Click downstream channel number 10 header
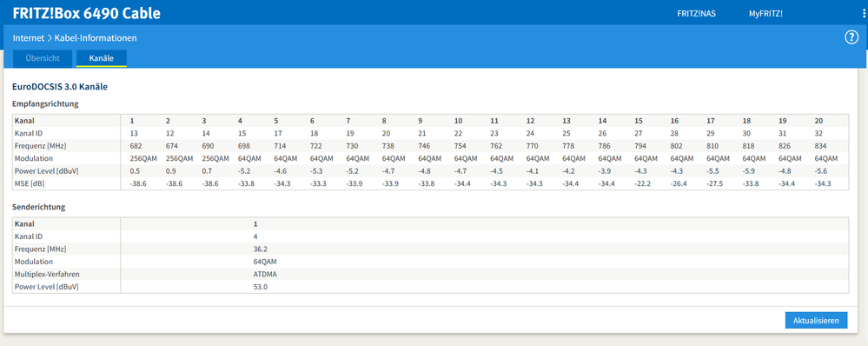Viewport: 868px width, 346px height. click(458, 121)
